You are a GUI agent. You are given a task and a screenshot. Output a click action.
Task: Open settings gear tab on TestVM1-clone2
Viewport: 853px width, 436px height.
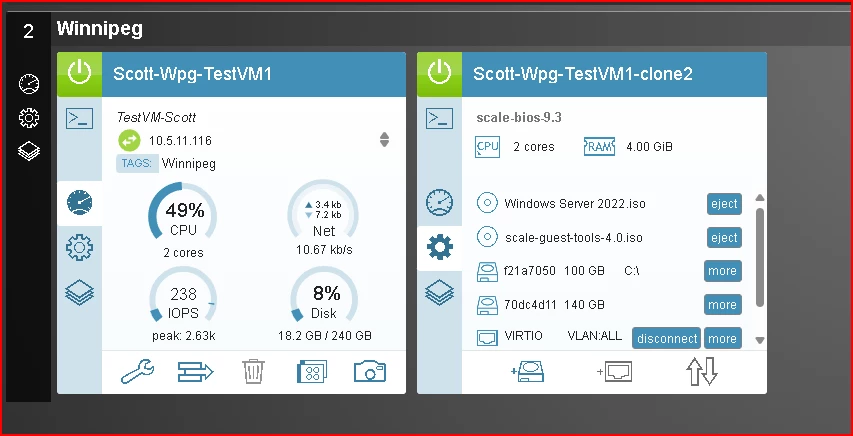point(440,248)
